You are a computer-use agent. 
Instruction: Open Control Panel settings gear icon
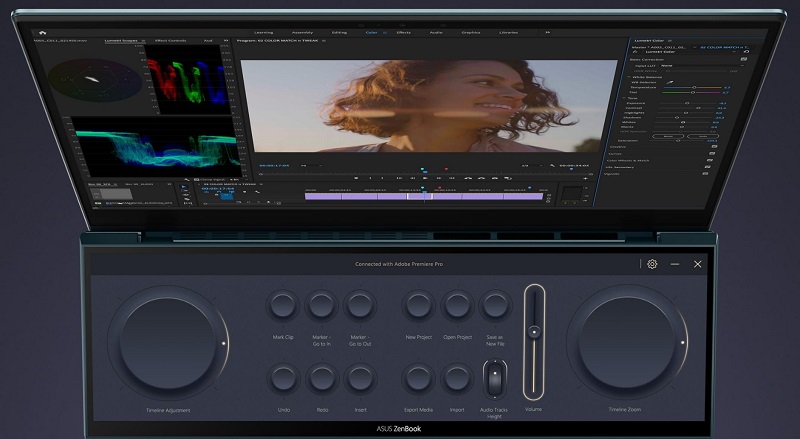[x=652, y=264]
